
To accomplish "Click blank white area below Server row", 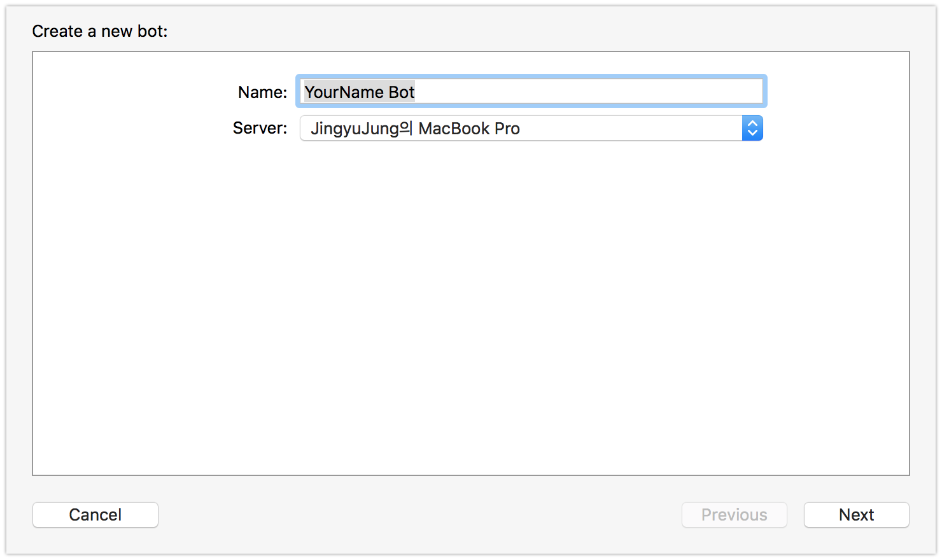I will tap(471, 305).
